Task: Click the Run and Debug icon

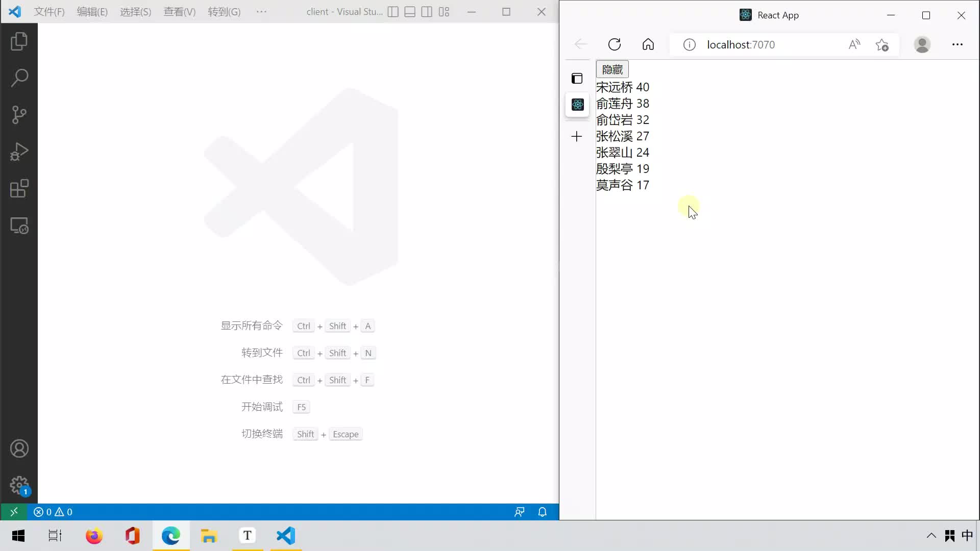Action: pyautogui.click(x=19, y=152)
